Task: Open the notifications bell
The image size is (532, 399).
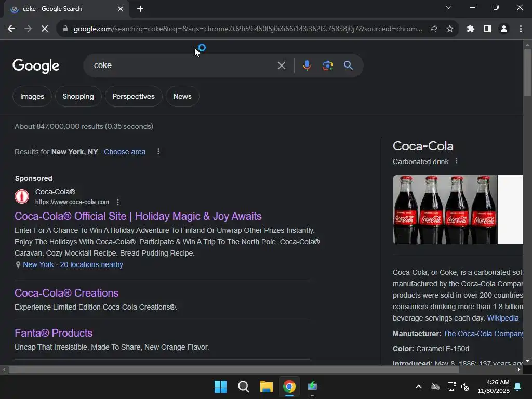Action: [518, 387]
